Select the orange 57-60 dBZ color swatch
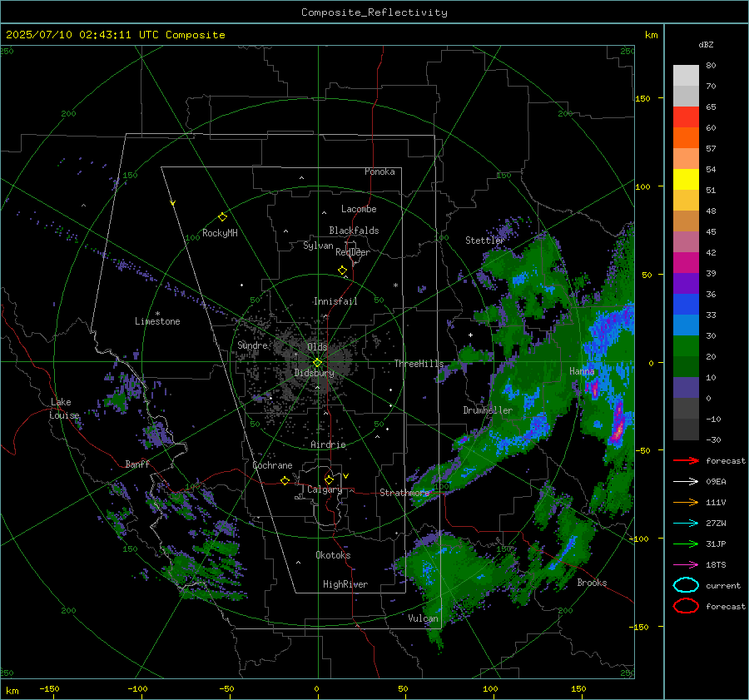This screenshot has height=700, width=749. (686, 138)
